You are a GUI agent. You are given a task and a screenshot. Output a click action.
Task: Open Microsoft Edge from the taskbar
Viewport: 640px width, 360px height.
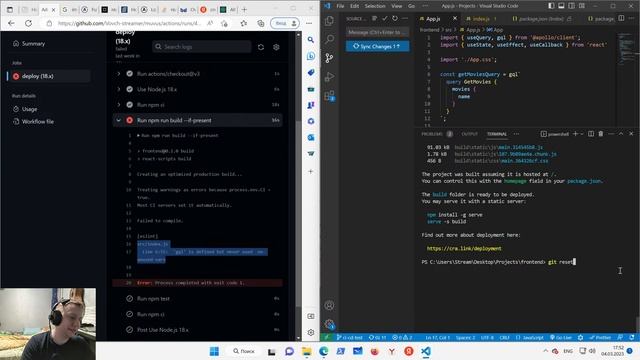click(x=323, y=351)
